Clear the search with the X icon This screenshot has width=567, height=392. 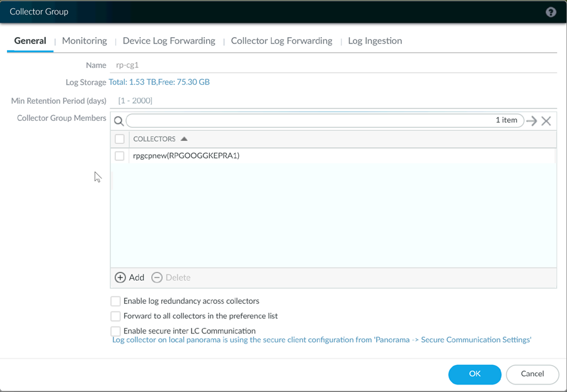[546, 121]
